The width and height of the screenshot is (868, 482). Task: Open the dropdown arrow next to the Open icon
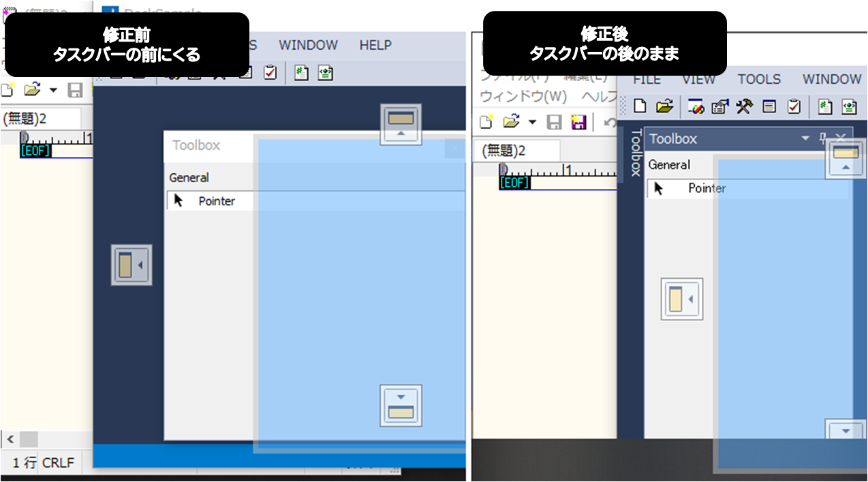coord(532,123)
